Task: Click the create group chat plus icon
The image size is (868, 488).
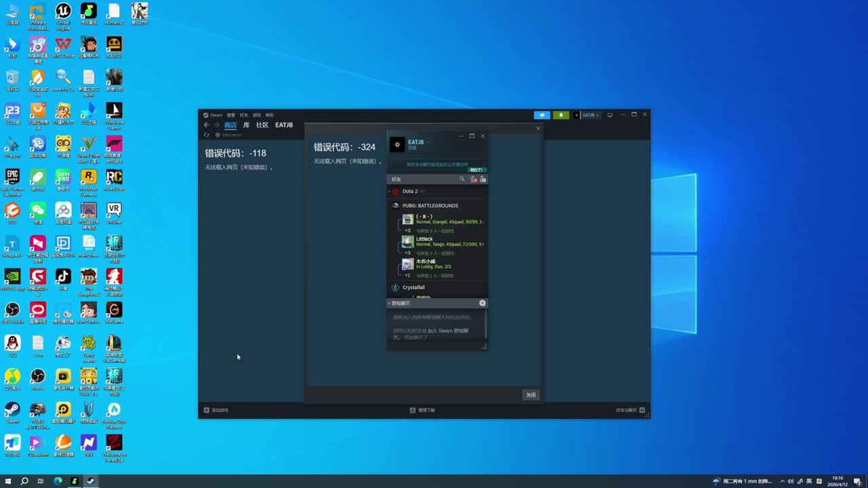Action: [482, 303]
